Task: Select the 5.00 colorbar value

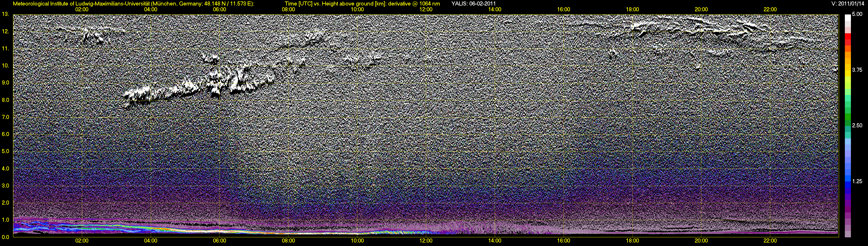Action: [857, 14]
